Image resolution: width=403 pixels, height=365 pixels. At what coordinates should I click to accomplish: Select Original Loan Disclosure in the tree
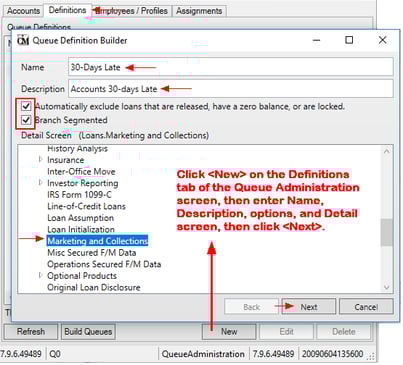[94, 287]
